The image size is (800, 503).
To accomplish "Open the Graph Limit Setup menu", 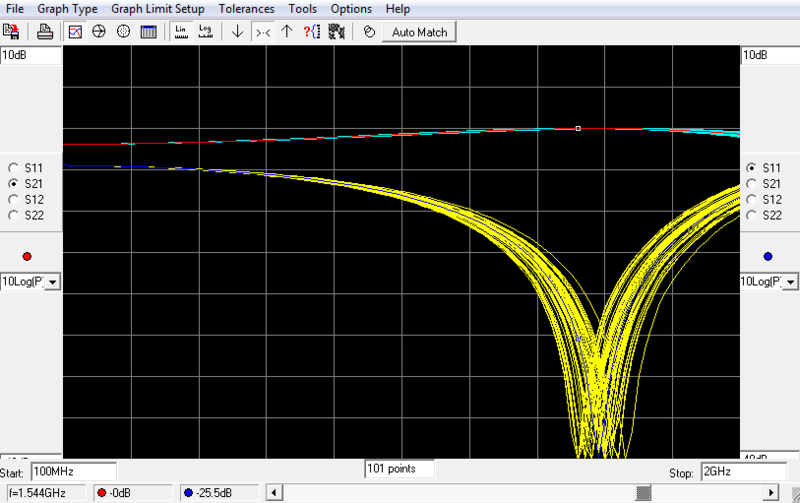I will coord(157,9).
